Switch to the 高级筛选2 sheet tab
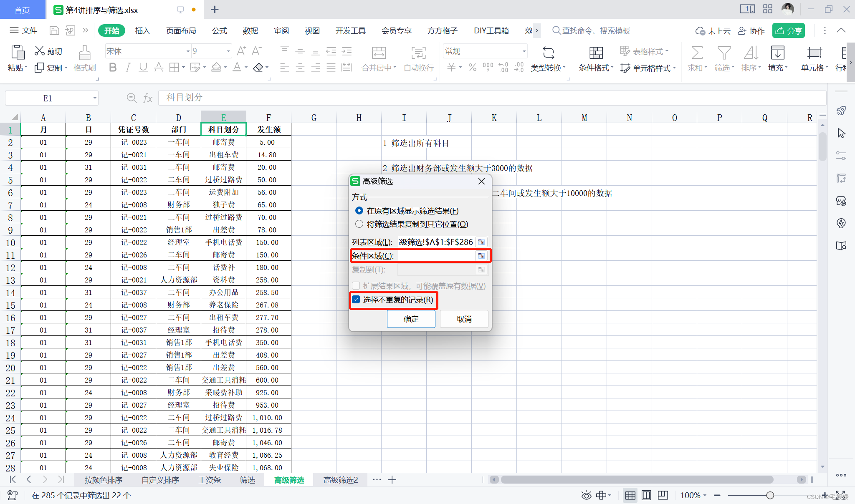Viewport: 855px width, 504px height. tap(340, 480)
